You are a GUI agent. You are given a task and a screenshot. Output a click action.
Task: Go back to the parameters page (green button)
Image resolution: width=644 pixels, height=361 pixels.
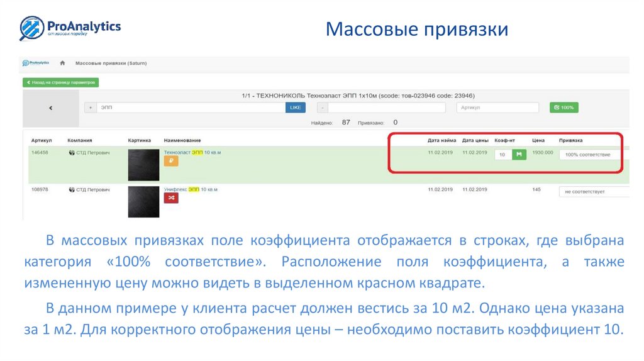61,82
